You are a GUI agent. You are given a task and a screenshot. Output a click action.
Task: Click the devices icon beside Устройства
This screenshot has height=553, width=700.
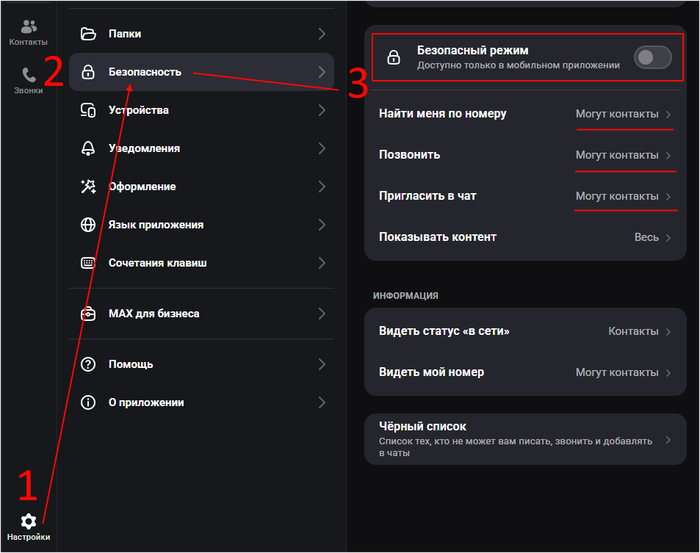(88, 110)
